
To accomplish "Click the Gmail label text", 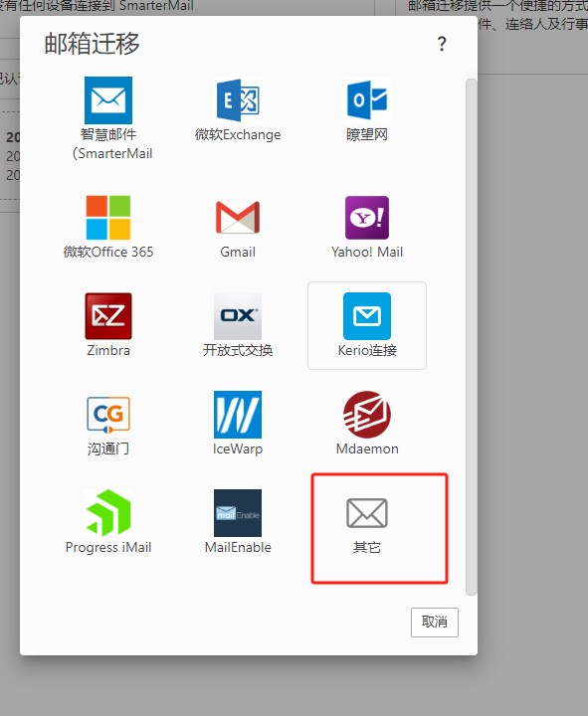I will 238,252.
